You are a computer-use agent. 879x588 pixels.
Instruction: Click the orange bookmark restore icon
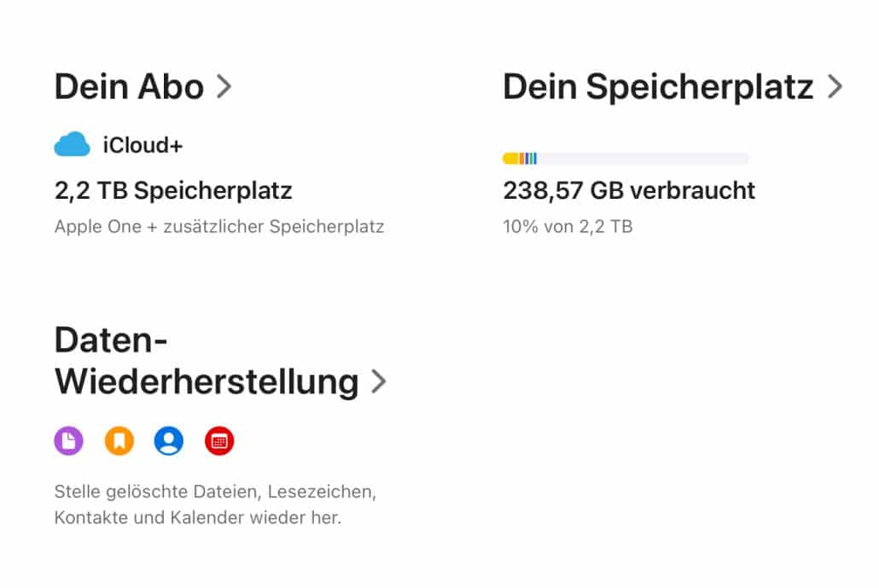point(119,440)
